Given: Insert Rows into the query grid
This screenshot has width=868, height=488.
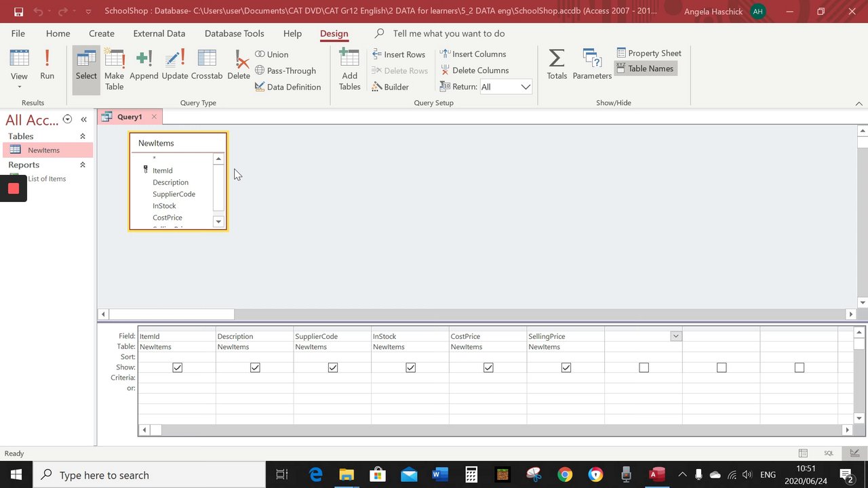Looking at the screenshot, I should pyautogui.click(x=399, y=54).
